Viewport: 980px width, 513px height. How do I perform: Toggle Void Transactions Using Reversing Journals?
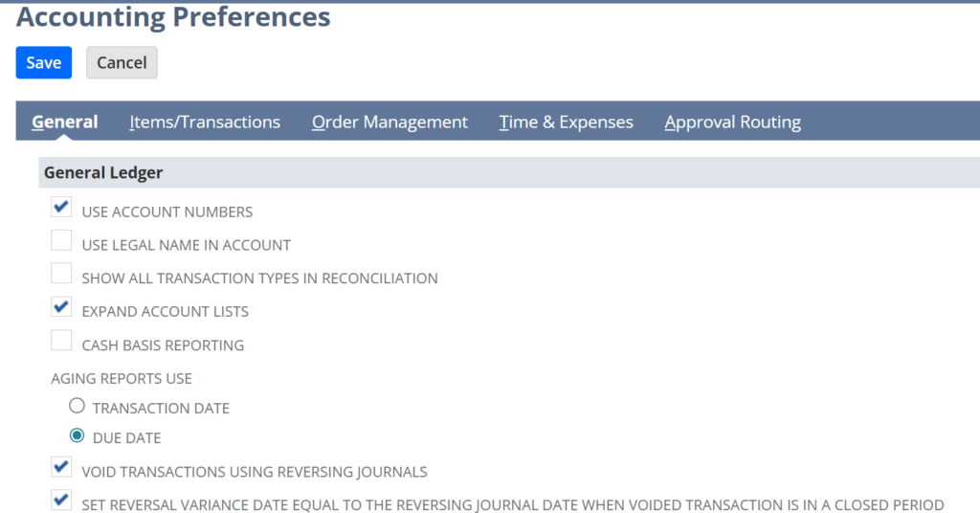point(61,467)
